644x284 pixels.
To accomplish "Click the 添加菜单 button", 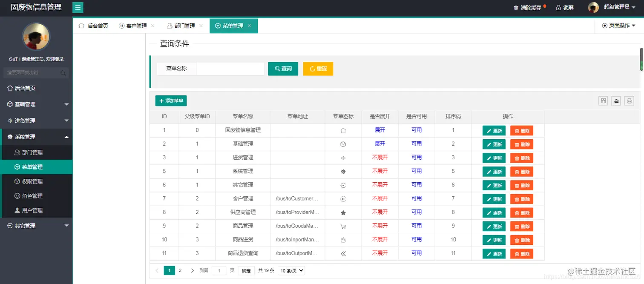I will pos(171,101).
